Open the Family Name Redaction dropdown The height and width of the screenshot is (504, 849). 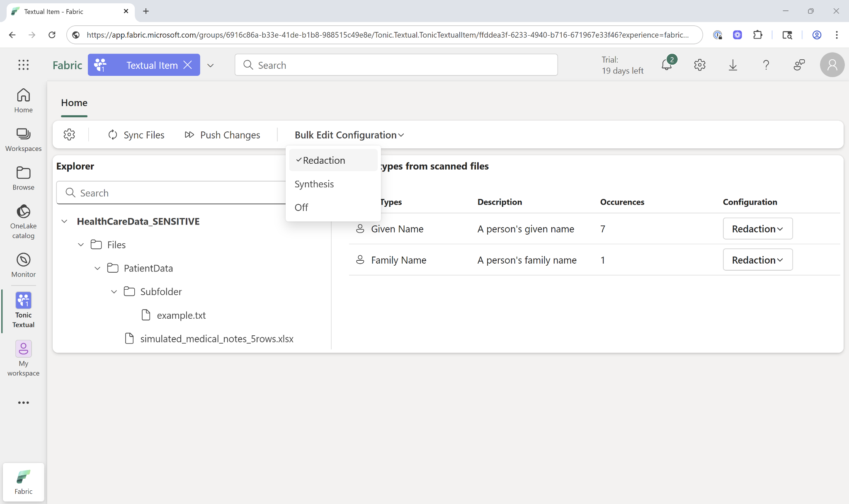[757, 260]
